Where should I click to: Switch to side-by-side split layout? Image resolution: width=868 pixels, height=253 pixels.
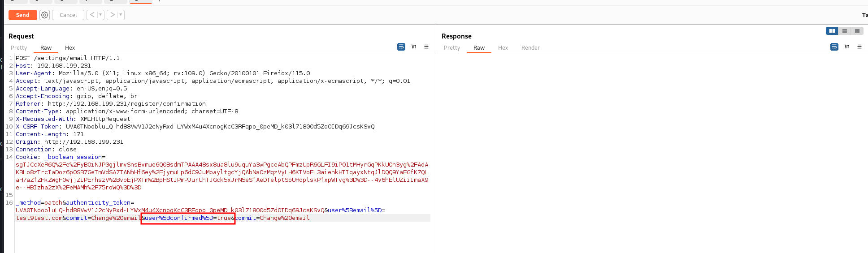pyautogui.click(x=832, y=31)
